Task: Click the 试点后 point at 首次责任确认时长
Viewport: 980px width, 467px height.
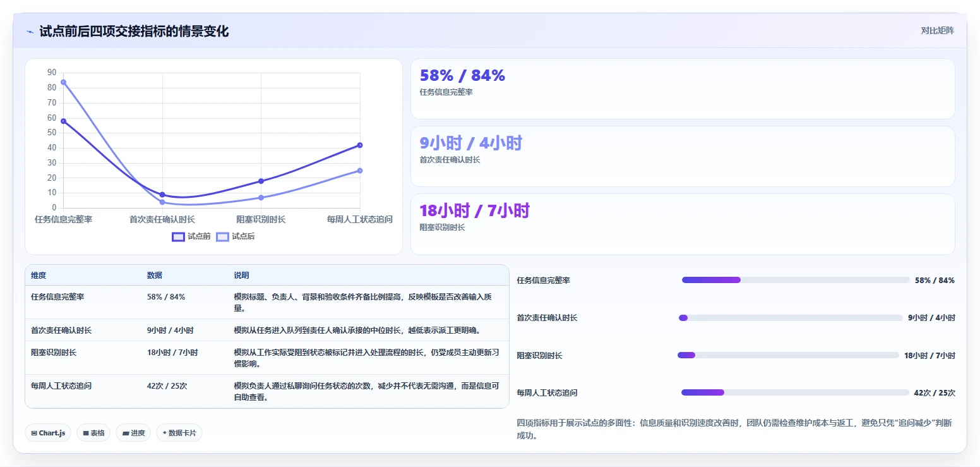Action: click(162, 202)
